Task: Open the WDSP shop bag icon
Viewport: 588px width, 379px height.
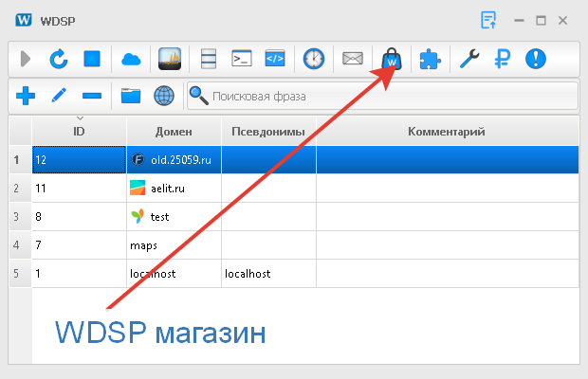Action: pyautogui.click(x=392, y=59)
